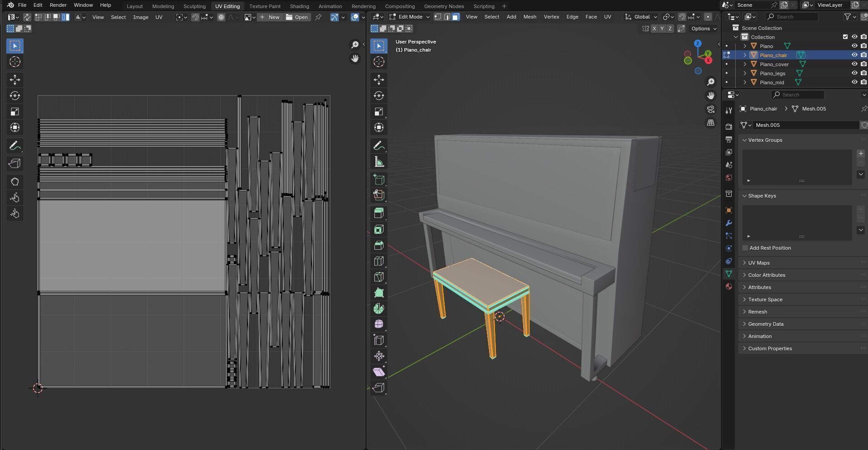Select the Edge Slide tool

click(x=379, y=340)
